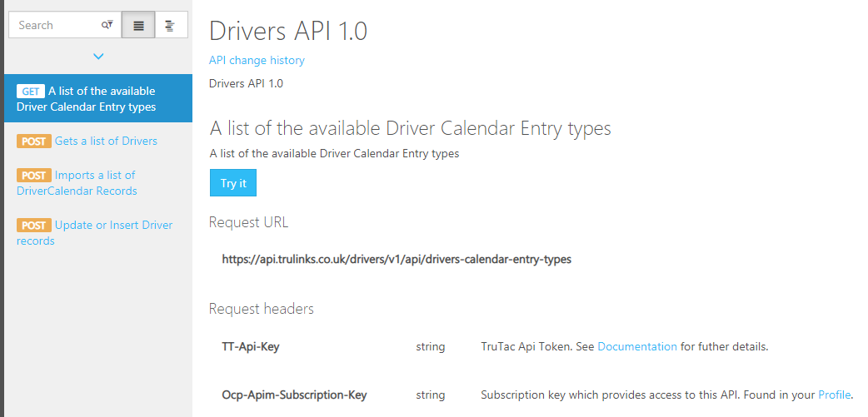Click the request URL text

(397, 259)
